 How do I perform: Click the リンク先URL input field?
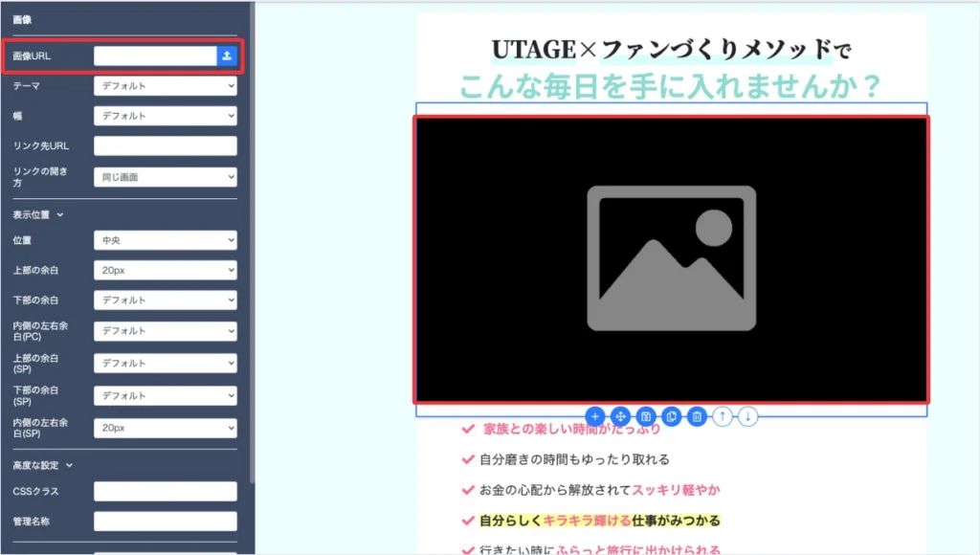click(x=165, y=145)
